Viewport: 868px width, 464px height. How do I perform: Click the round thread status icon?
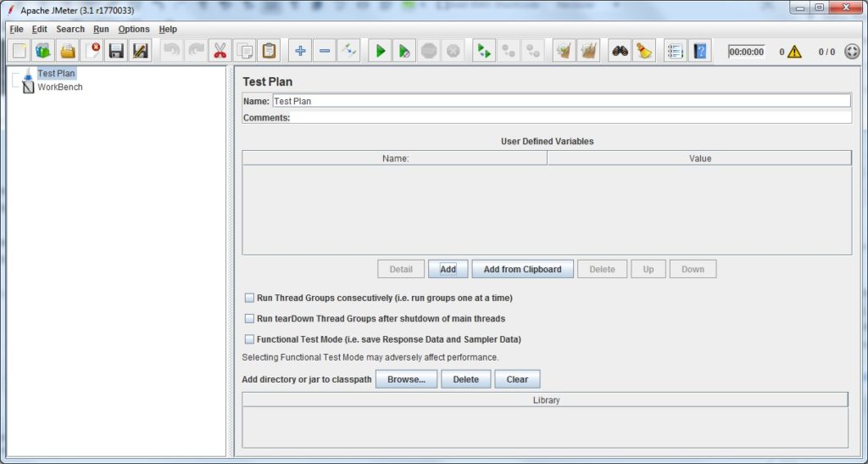(x=853, y=52)
